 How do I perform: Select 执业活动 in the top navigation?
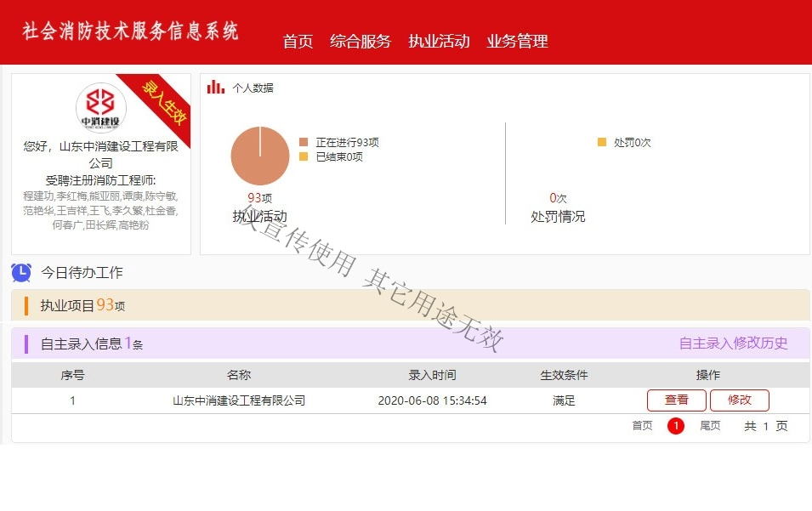coord(439,41)
